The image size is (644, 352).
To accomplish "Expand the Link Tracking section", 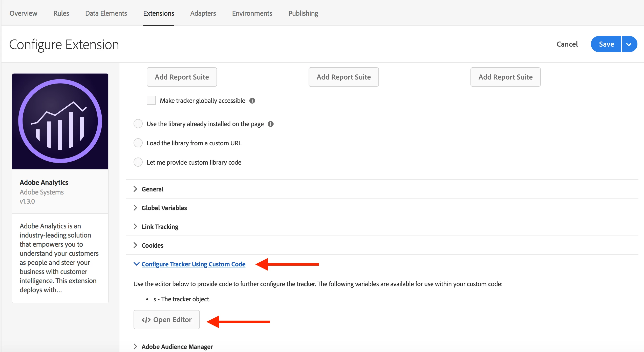I will point(160,227).
